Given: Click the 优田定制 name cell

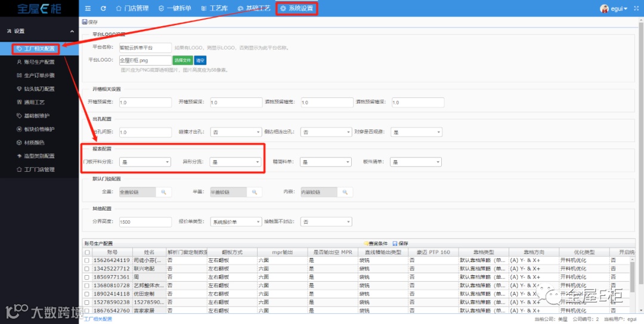Looking at the screenshot, I should [x=149, y=294].
